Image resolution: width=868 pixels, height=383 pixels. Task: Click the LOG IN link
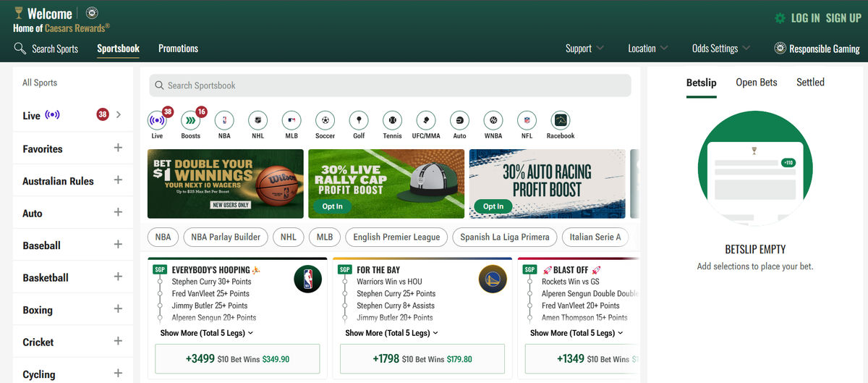pos(805,18)
